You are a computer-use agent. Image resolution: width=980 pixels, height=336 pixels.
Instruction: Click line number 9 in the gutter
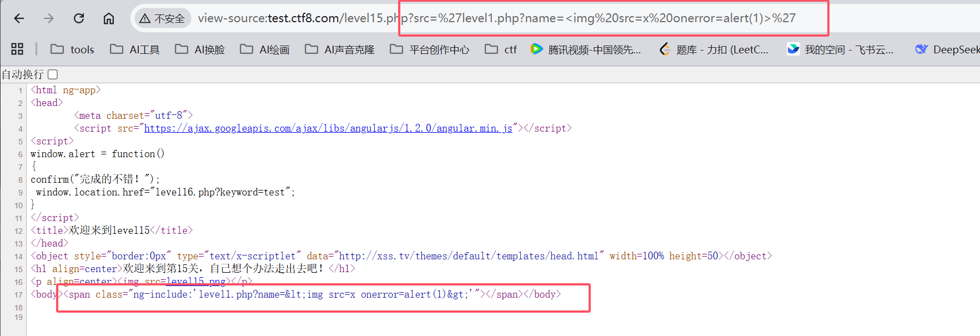coord(20,193)
